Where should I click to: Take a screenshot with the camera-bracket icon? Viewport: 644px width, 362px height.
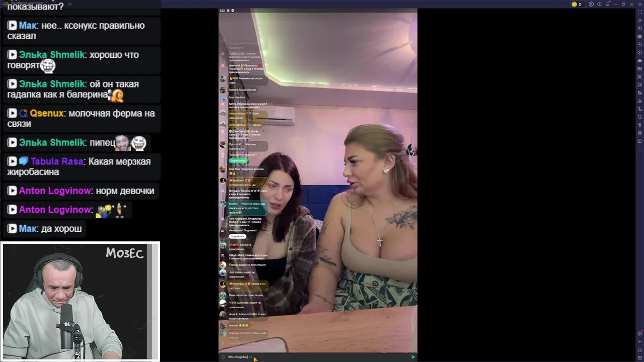(640, 77)
